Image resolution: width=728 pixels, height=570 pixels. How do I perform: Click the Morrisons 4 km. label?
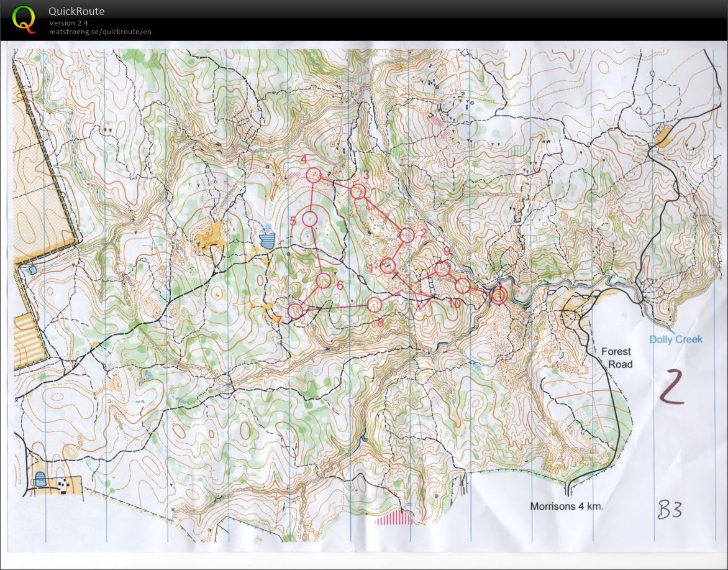tap(566, 506)
